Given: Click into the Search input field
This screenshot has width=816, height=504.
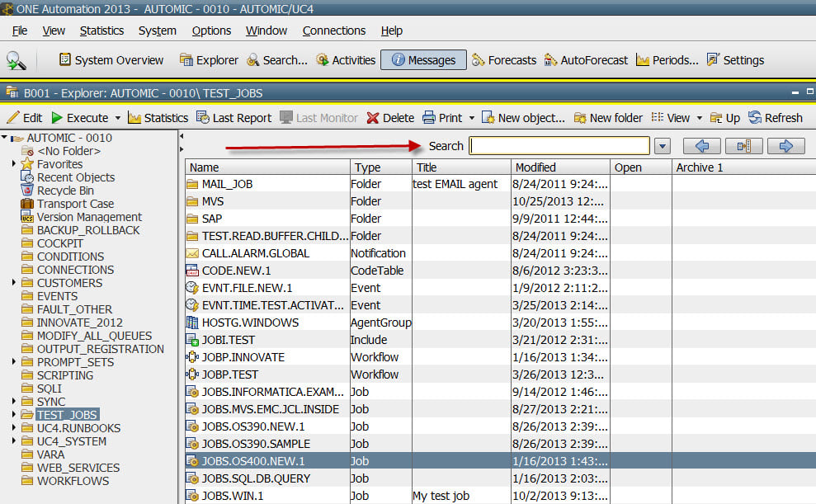Looking at the screenshot, I should [559, 146].
